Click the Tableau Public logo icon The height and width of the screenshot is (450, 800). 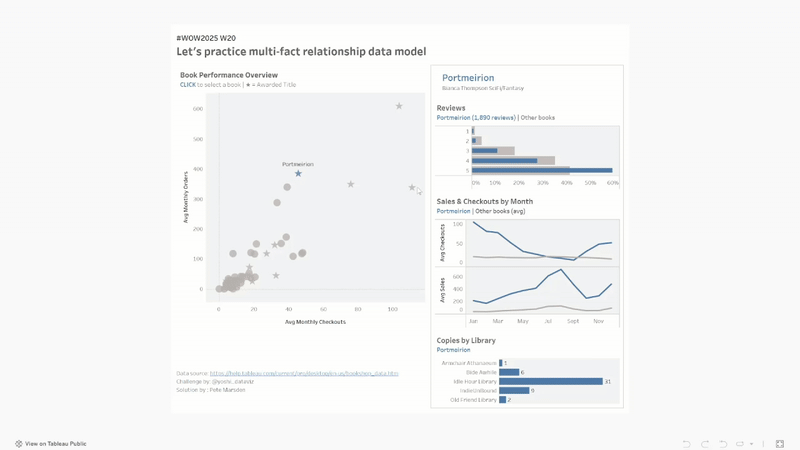(19, 443)
